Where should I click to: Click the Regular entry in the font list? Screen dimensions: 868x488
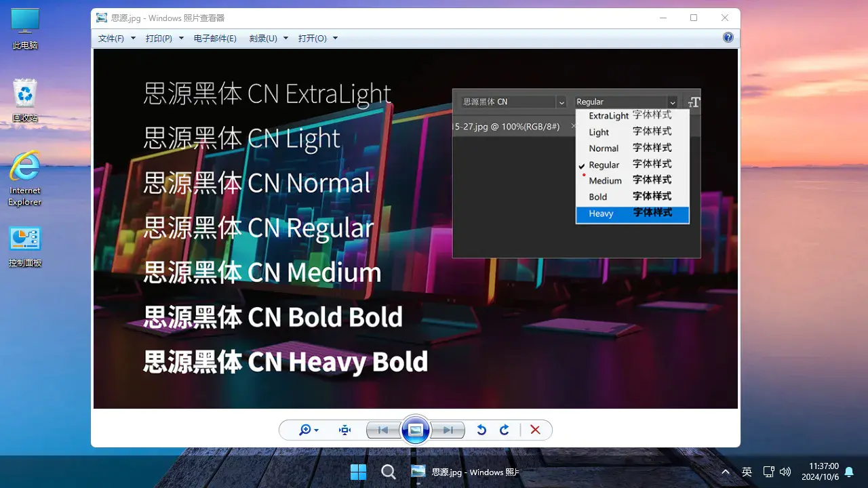click(632, 165)
